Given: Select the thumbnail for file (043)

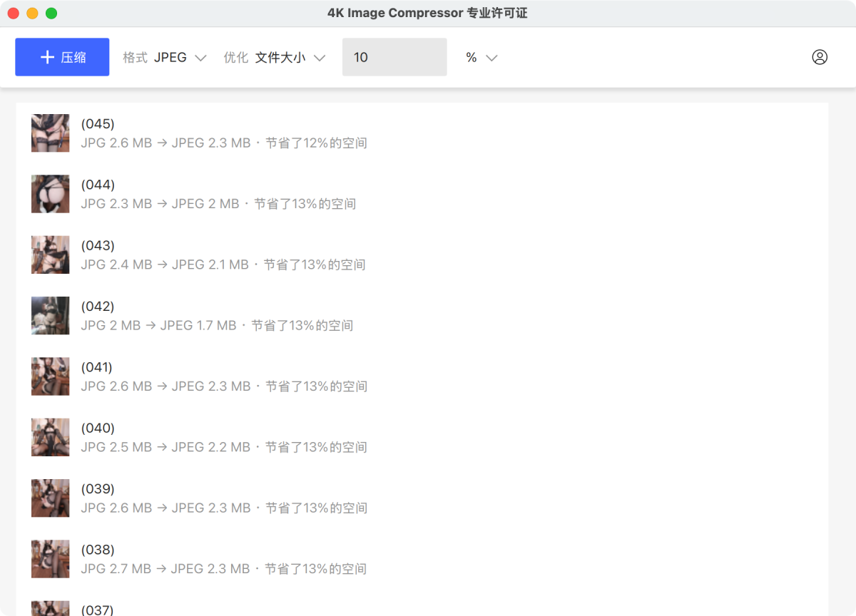Looking at the screenshot, I should pyautogui.click(x=50, y=255).
